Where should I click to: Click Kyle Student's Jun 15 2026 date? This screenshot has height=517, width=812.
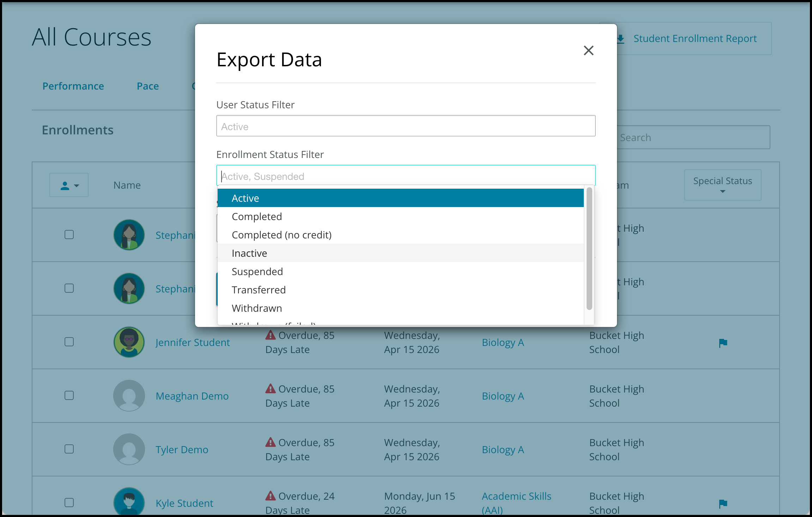[x=420, y=503]
